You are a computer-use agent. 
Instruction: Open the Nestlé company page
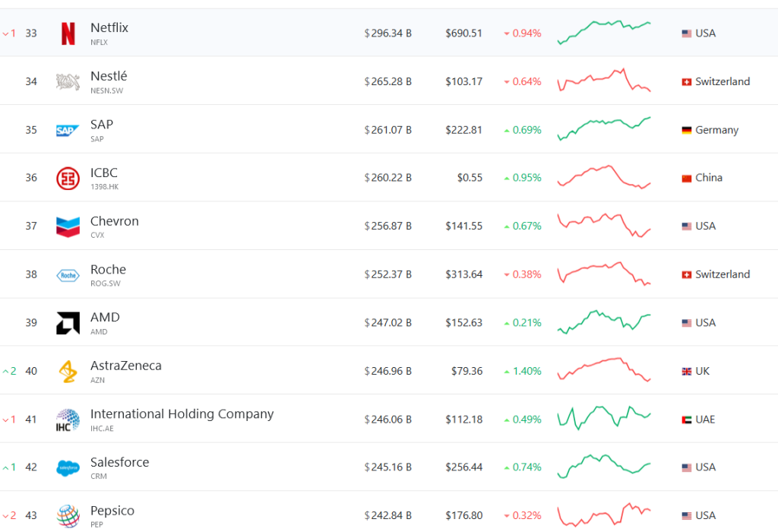pos(109,76)
